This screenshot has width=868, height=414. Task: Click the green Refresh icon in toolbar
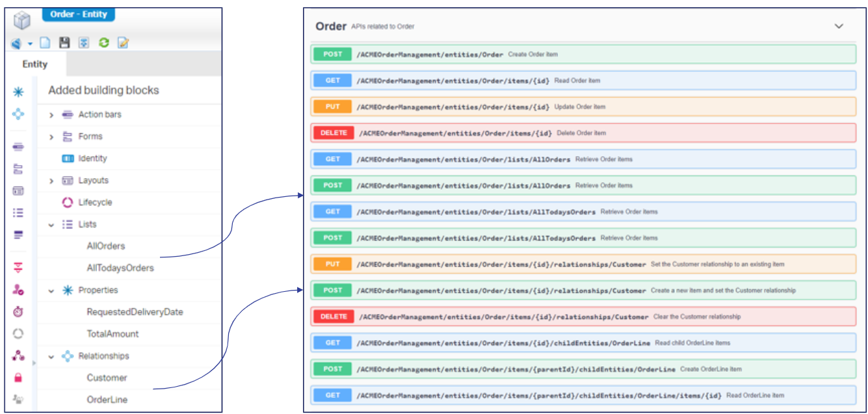(103, 43)
